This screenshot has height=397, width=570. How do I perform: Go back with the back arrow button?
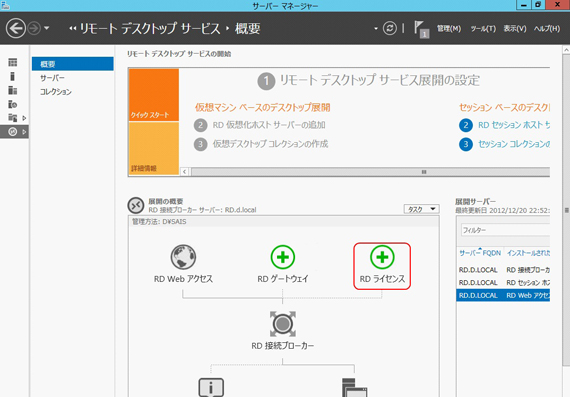[x=16, y=28]
